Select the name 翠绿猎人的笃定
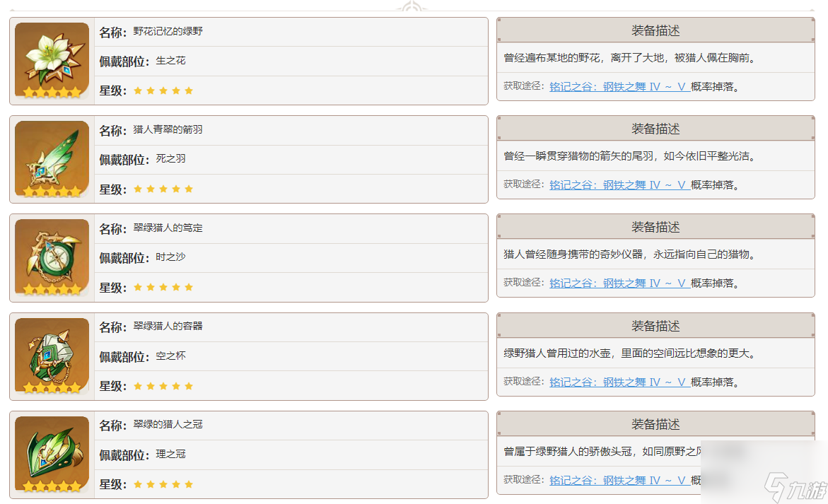828x504 pixels. [x=168, y=228]
